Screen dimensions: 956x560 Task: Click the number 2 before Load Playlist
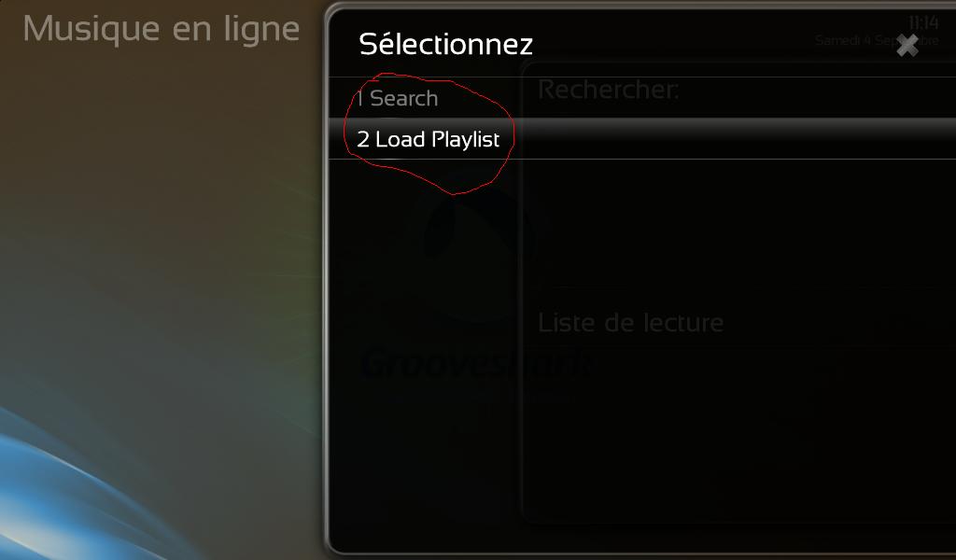363,139
